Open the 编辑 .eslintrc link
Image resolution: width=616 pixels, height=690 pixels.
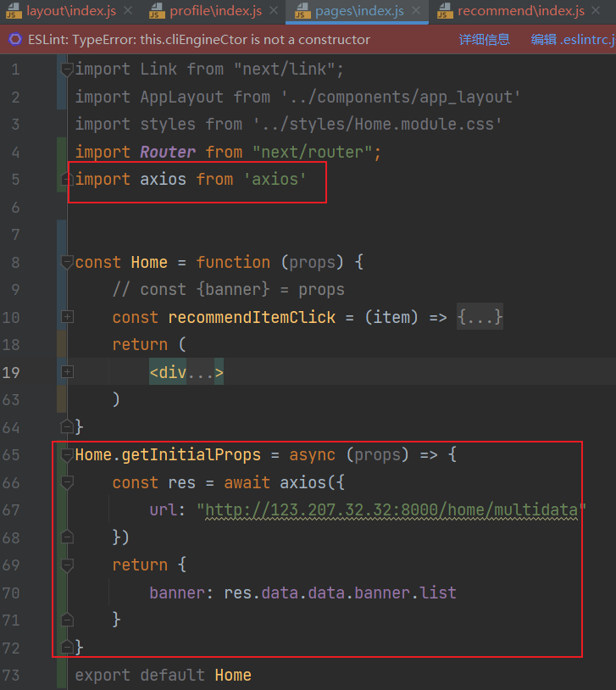573,40
